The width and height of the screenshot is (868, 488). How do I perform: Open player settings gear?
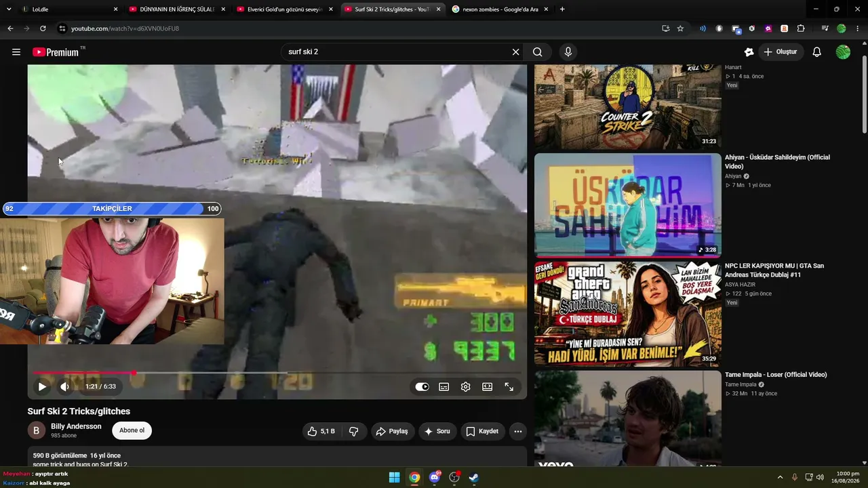(x=465, y=387)
